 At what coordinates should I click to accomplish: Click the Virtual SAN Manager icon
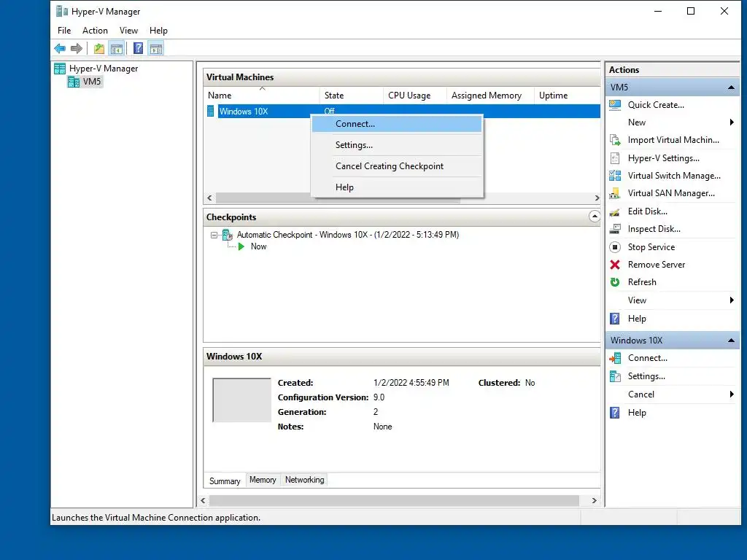615,193
